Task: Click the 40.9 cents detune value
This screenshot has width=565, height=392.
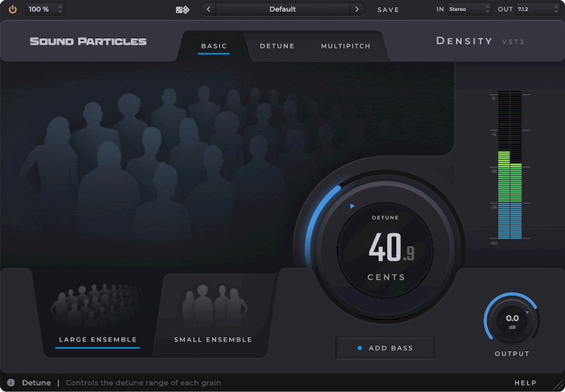Action: click(391, 247)
